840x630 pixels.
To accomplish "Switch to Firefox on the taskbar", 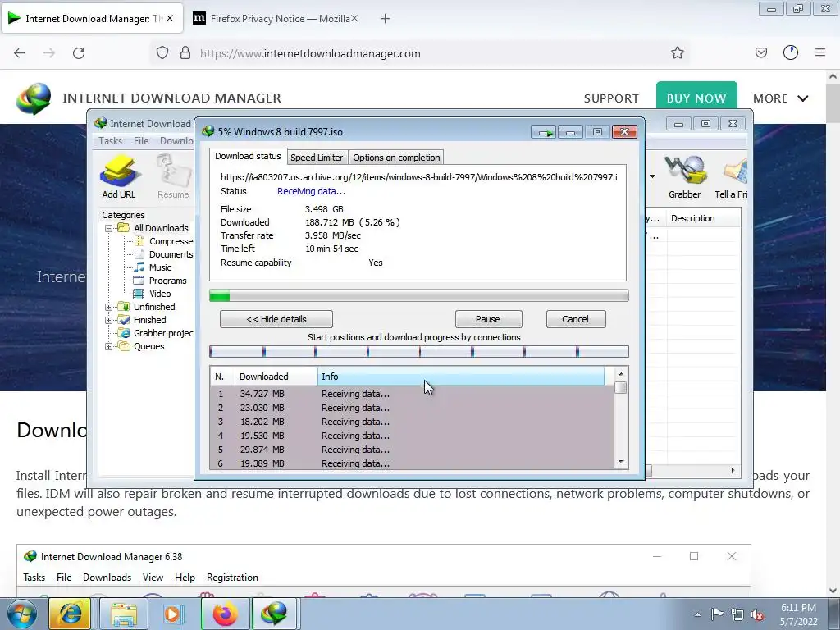I will tap(225, 614).
